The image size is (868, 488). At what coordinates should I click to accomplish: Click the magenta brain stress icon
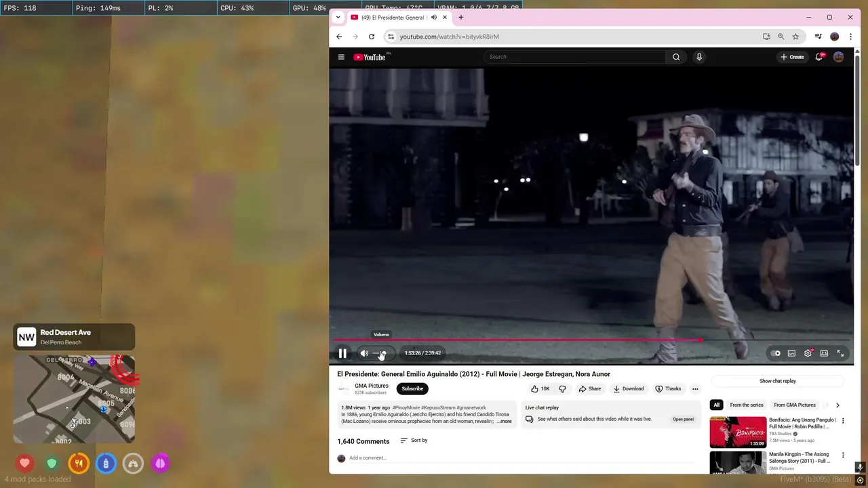[x=160, y=464]
